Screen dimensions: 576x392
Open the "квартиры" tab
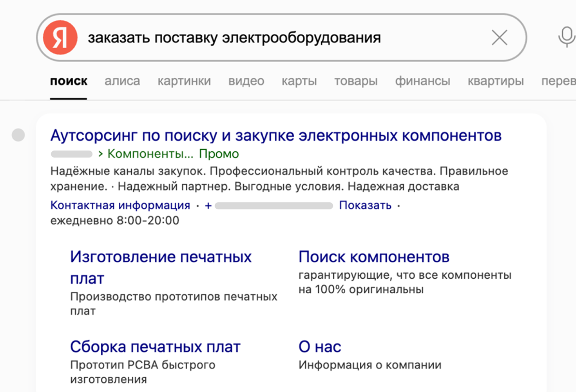[495, 81]
